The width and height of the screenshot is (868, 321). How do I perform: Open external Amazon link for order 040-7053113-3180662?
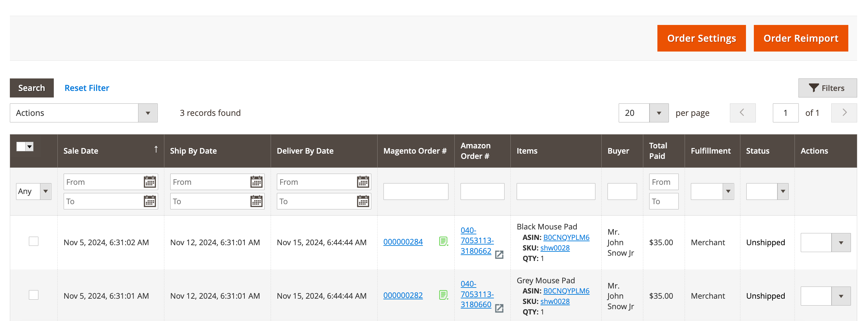click(x=499, y=255)
